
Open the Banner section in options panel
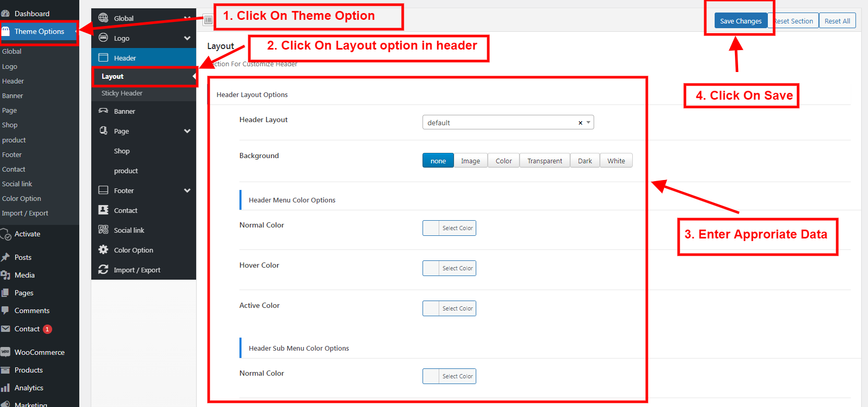coord(125,111)
